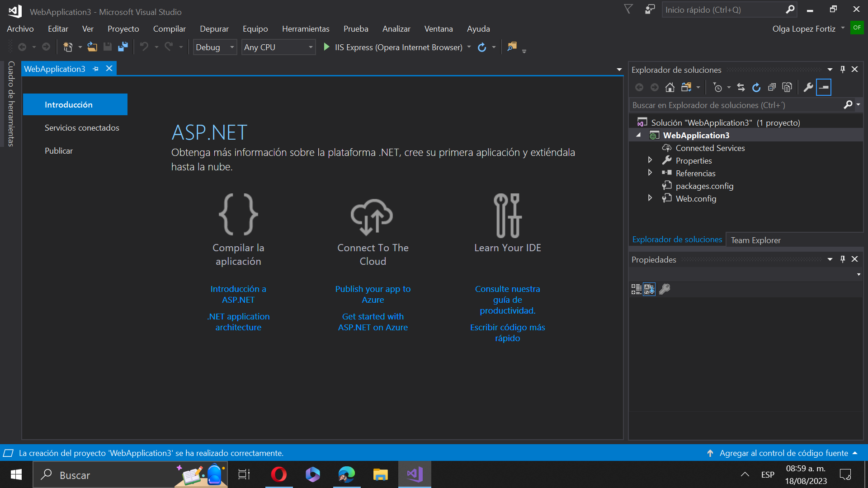Click the Home icon in Solution Explorer
Image resolution: width=868 pixels, height=488 pixels.
click(670, 87)
